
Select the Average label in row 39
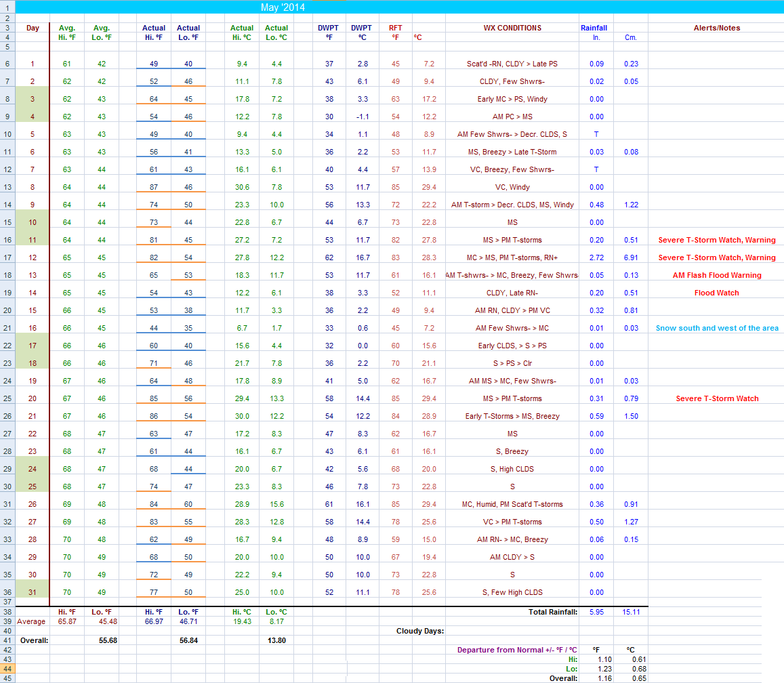[x=31, y=621]
